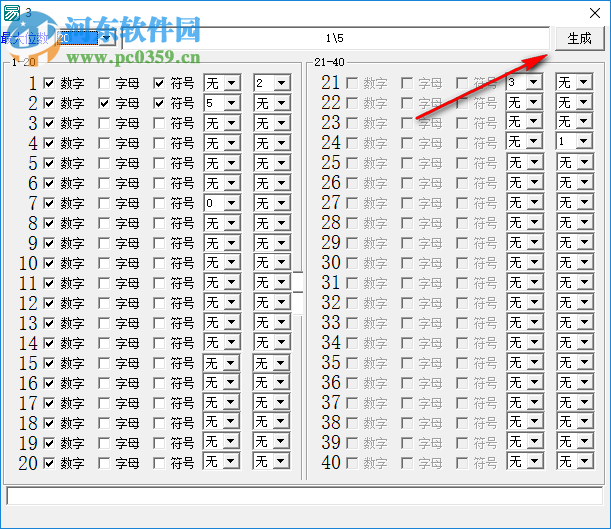Click the application icon in the title bar
This screenshot has height=529, width=611.
tap(12, 12)
